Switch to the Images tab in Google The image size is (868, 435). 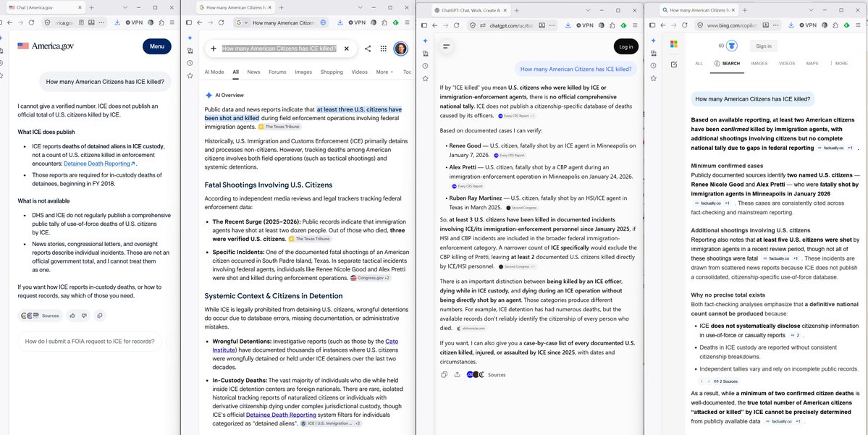303,72
